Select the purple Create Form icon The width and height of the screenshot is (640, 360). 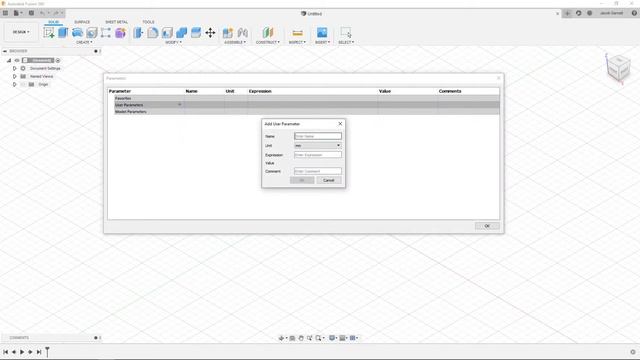click(120, 33)
